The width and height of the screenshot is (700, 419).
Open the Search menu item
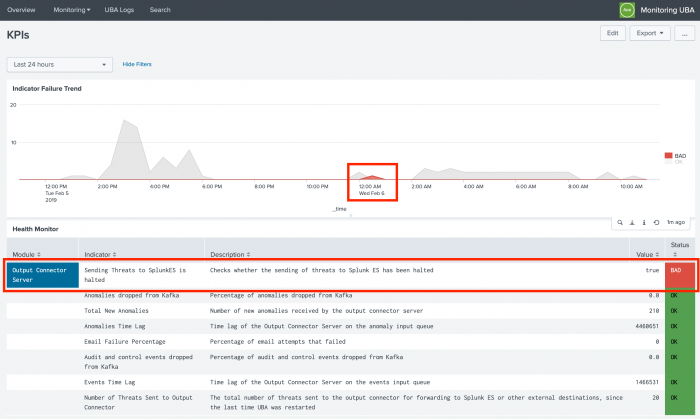pos(160,10)
